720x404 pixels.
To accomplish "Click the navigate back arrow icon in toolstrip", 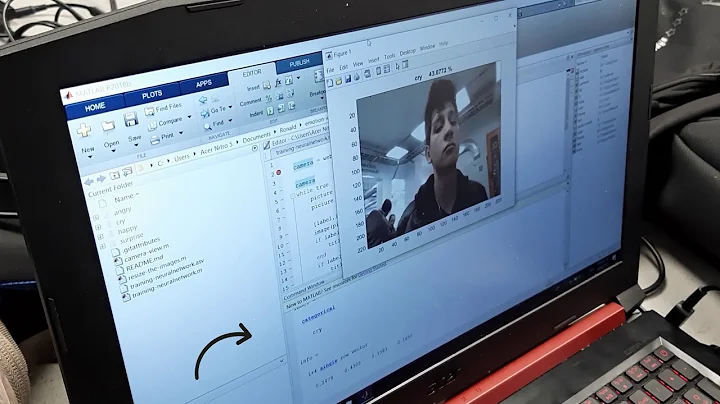I will point(203,100).
